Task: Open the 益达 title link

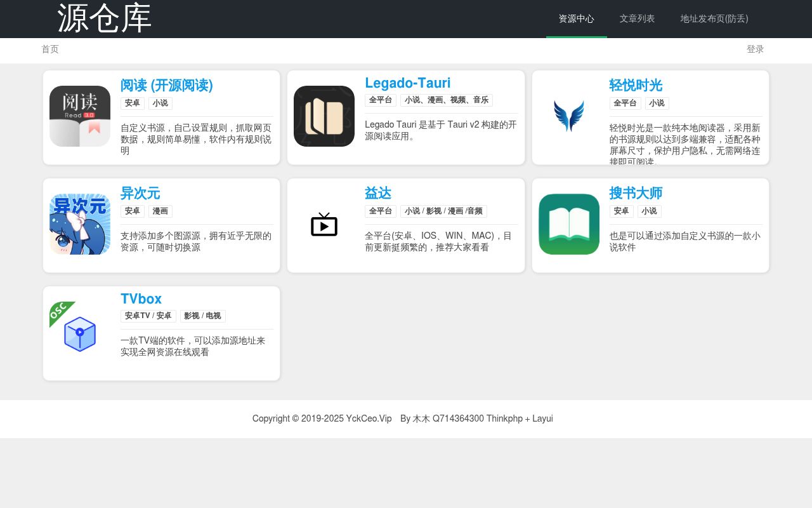Action: (x=378, y=193)
